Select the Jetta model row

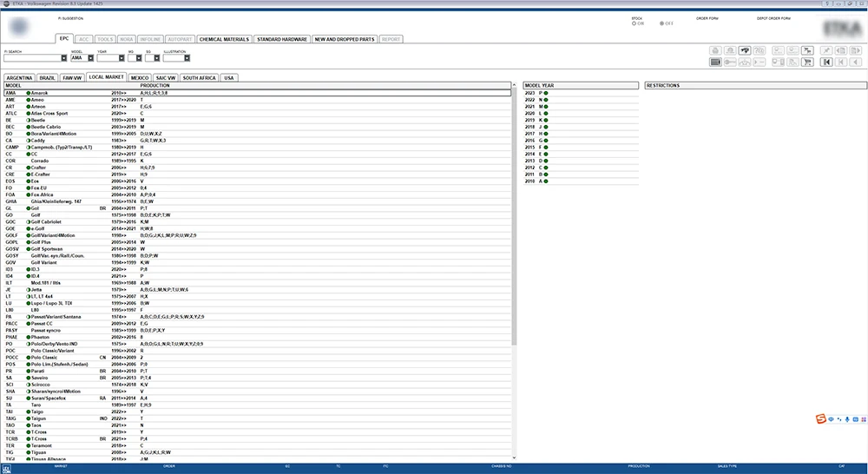(258, 290)
